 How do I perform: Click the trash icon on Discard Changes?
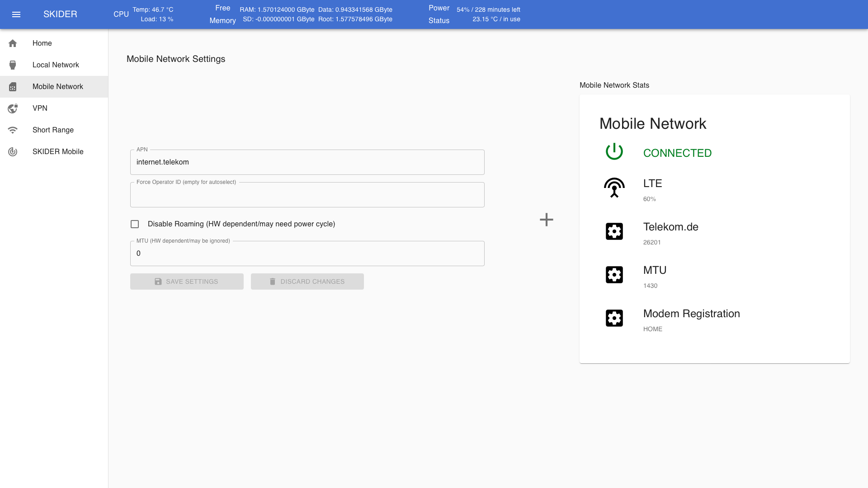coord(273,282)
